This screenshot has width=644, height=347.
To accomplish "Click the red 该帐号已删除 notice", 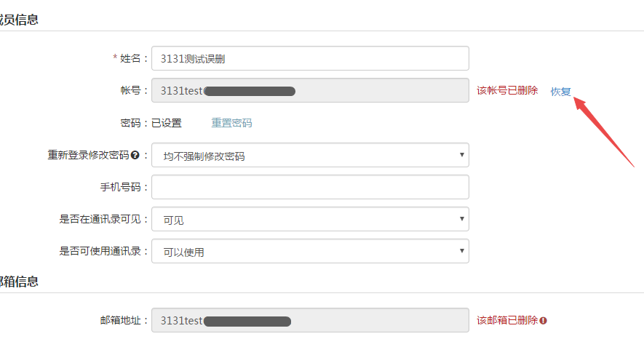I will [x=507, y=90].
